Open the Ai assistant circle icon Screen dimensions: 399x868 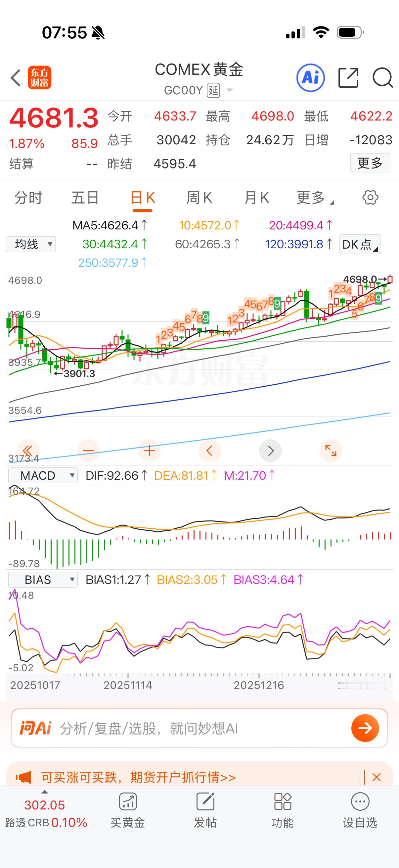[x=310, y=78]
